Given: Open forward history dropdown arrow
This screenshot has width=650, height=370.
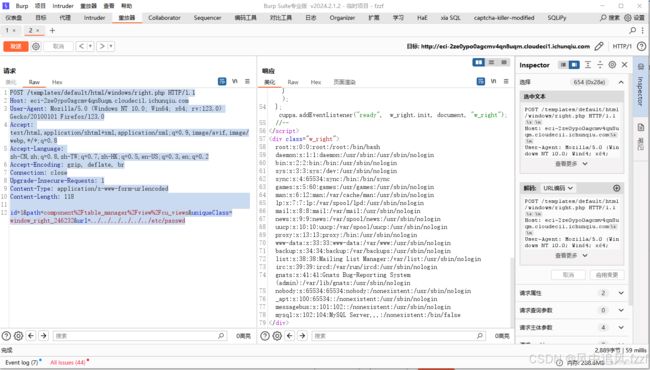Looking at the screenshot, I should point(111,46).
